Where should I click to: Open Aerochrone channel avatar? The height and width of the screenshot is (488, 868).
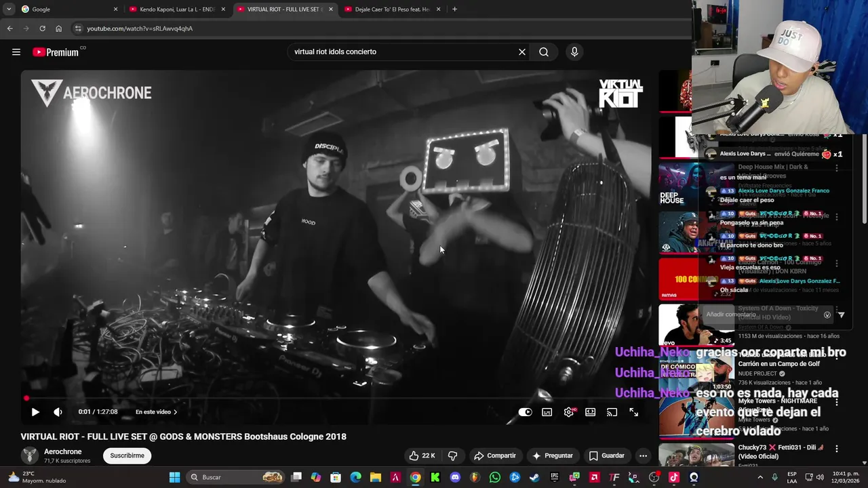coord(30,455)
